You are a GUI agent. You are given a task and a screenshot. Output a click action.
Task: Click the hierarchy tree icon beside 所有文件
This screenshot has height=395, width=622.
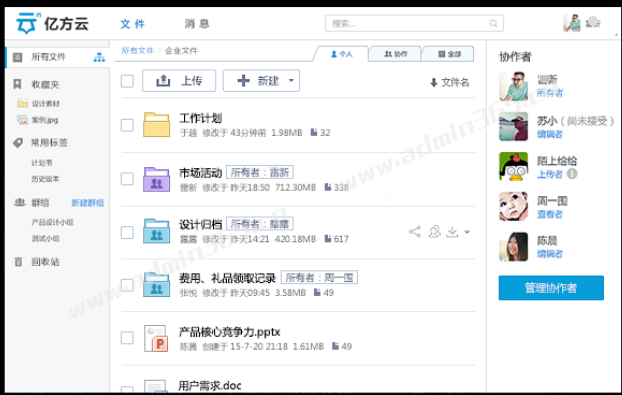point(99,58)
